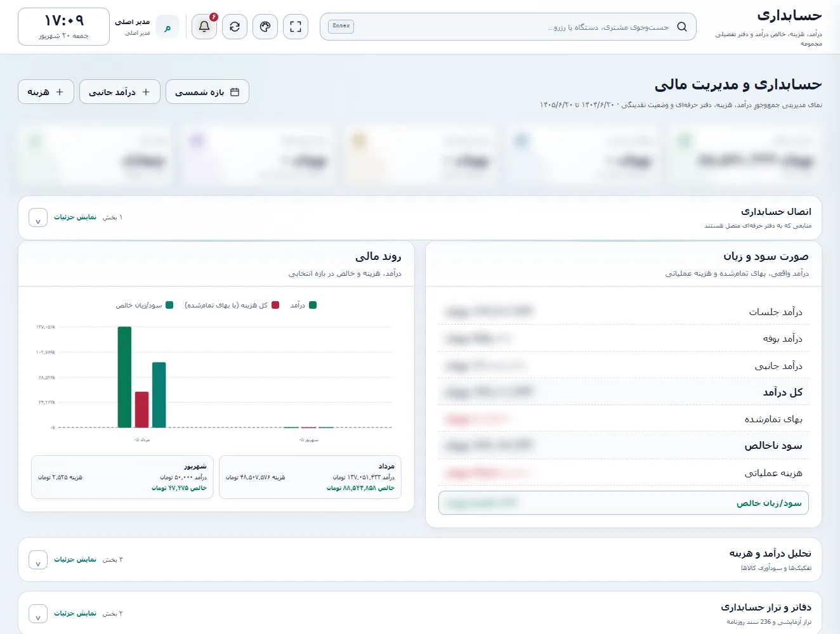Screen dimensions: 840x634
Task: Select the کل درآمد row
Action: [x=624, y=392]
